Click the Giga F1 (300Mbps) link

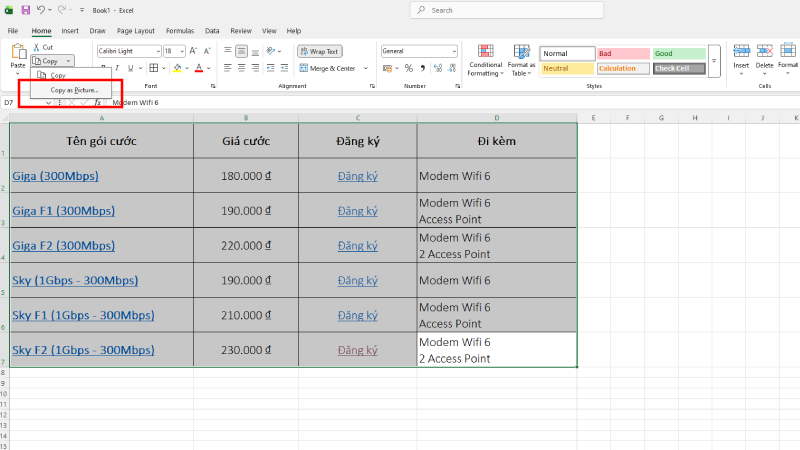[63, 211]
